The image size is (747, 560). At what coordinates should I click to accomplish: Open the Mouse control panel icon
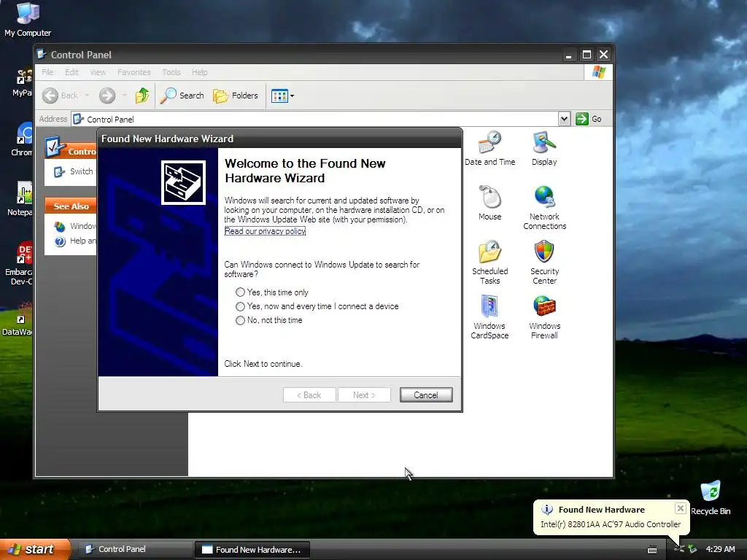tap(489, 203)
